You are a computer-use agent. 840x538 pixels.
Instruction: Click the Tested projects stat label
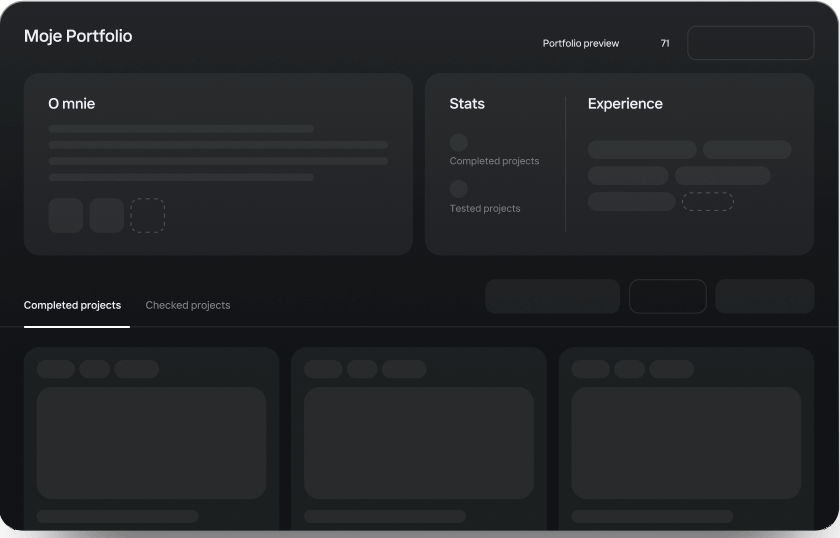pyautogui.click(x=485, y=208)
